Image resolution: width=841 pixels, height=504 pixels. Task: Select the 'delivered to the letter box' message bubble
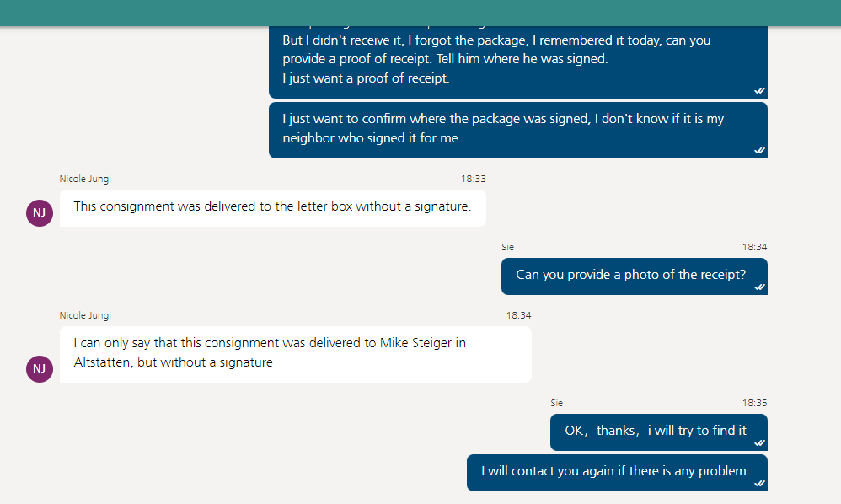point(272,207)
